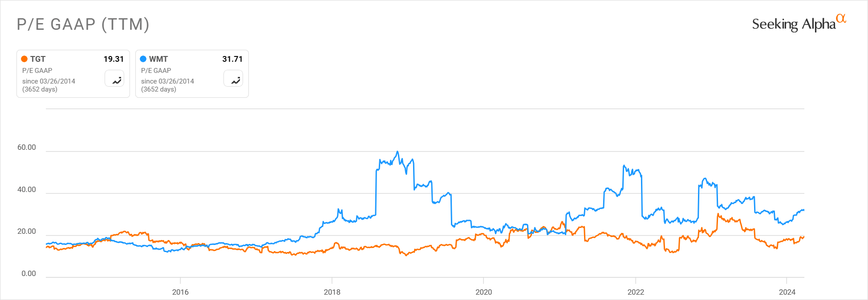Click the WMT trend chart icon
Image resolution: width=868 pixels, height=300 pixels.
point(233,79)
